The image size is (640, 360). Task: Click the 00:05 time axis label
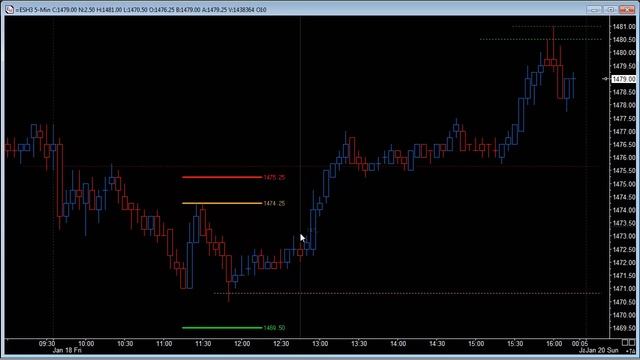coord(580,344)
